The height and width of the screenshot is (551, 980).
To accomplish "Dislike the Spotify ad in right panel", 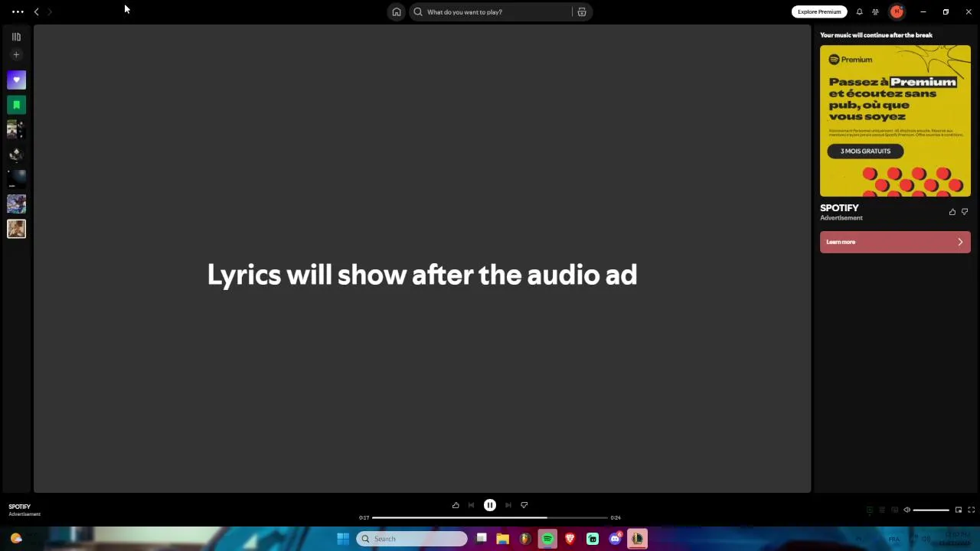I will pos(965,212).
